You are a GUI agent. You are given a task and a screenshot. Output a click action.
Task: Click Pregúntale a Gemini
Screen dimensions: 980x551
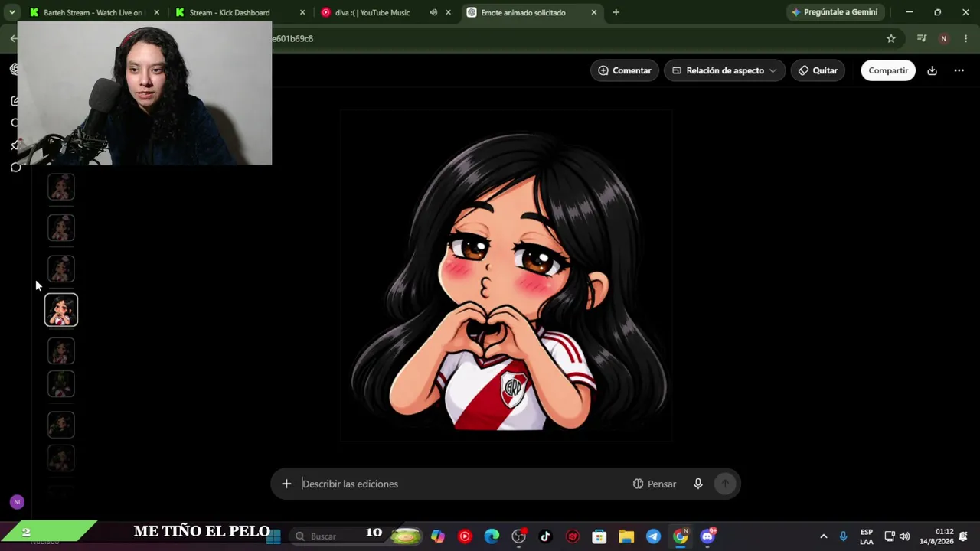835,12
